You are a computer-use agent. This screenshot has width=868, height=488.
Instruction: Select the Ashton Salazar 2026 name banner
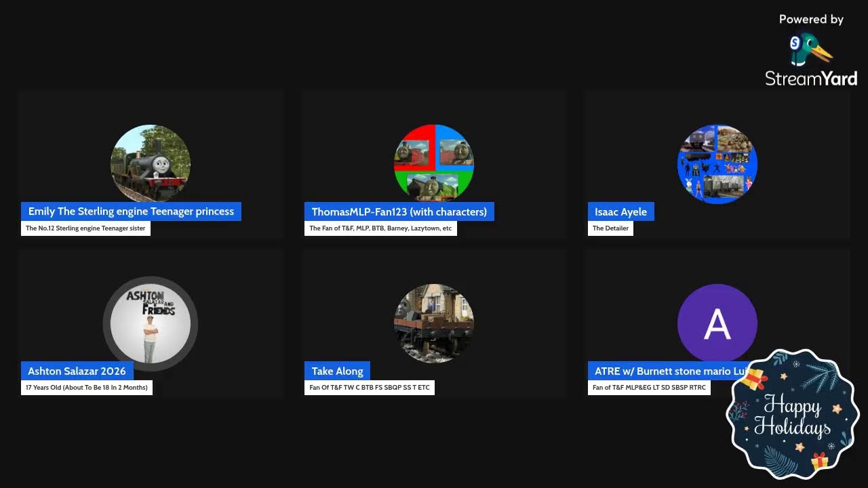(77, 371)
